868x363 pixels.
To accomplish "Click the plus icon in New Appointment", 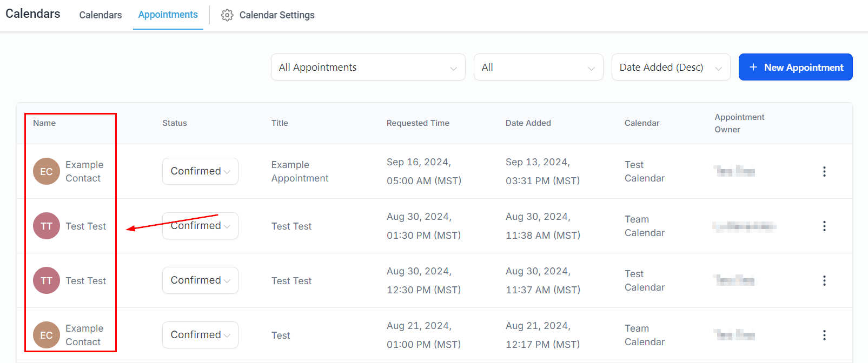I will tap(753, 67).
